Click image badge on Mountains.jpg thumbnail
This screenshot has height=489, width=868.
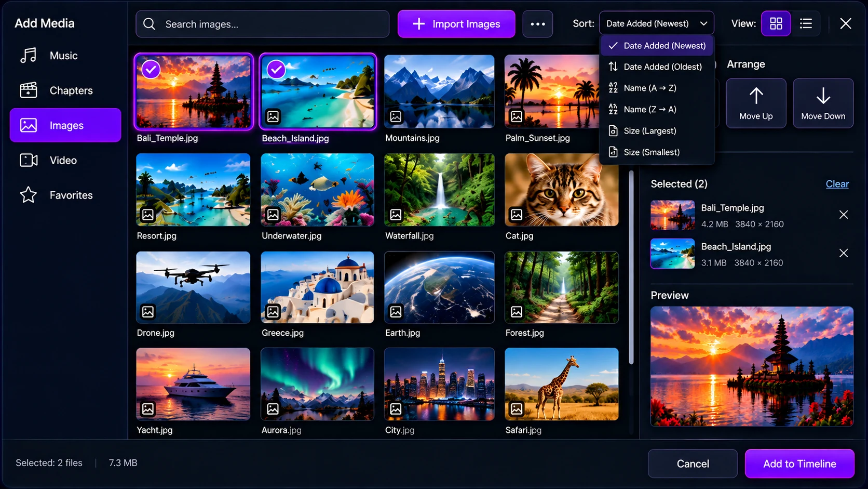(x=396, y=116)
